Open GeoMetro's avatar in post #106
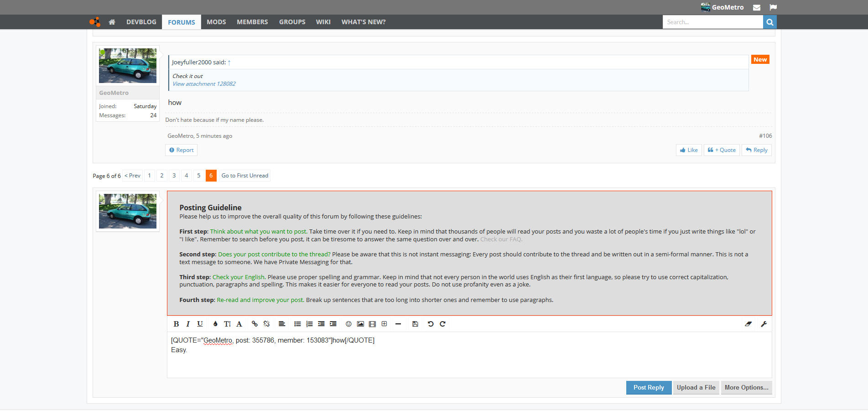Screen dimensions: 868x411 128,66
